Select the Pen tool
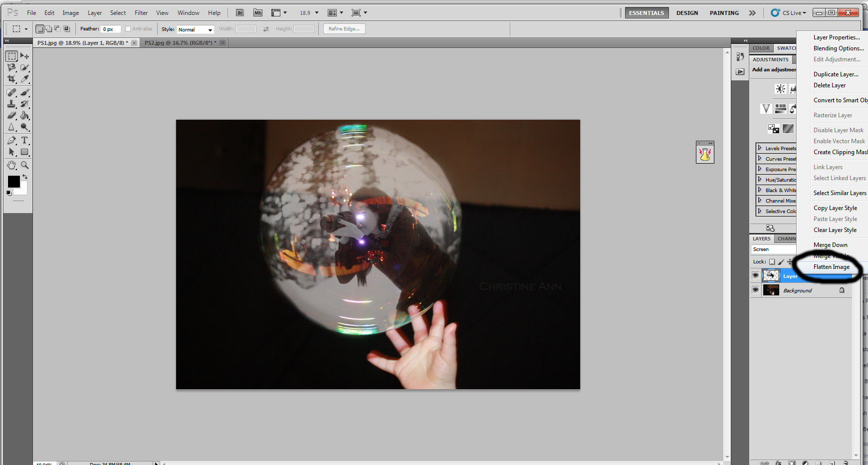The image size is (868, 465). pos(12,141)
